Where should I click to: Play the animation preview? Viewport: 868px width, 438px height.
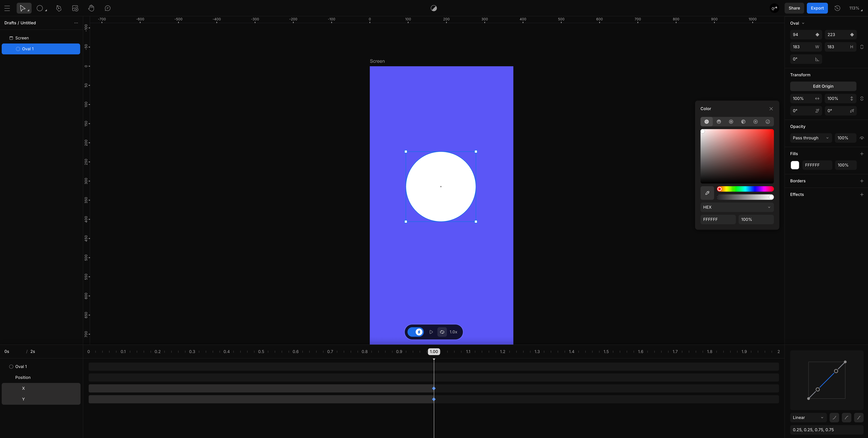(431, 332)
